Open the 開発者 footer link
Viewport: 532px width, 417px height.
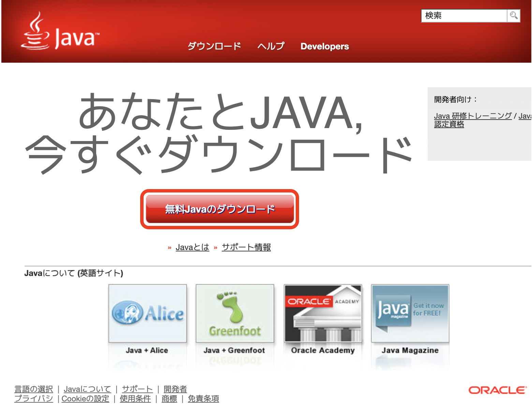(x=175, y=389)
